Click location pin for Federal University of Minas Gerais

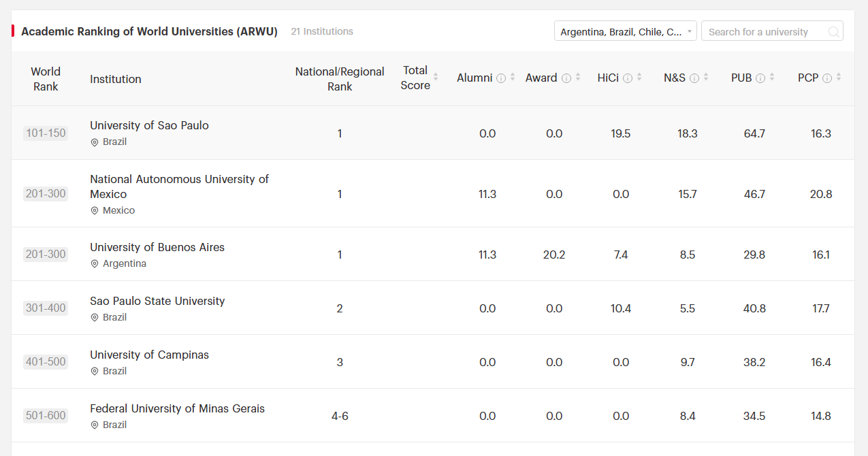(x=95, y=425)
